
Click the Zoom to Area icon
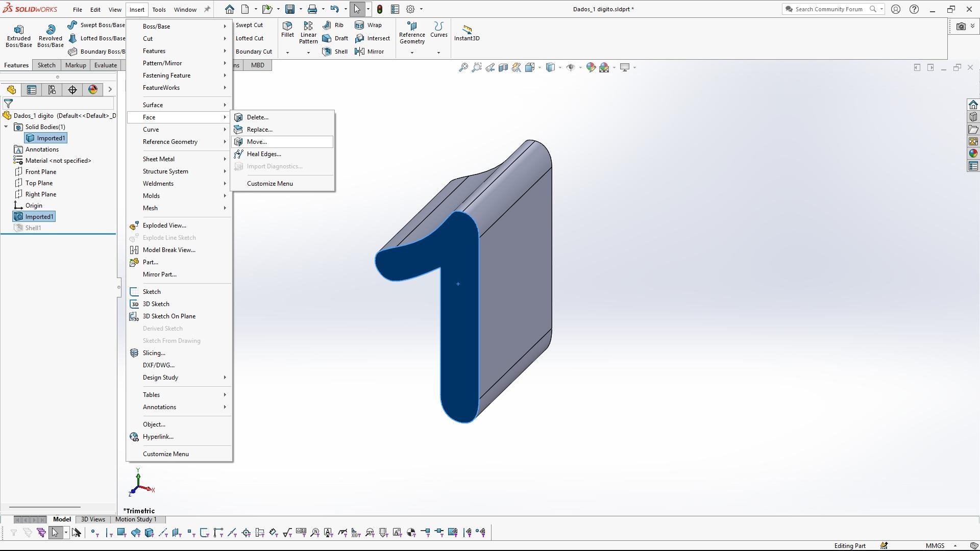click(x=476, y=67)
